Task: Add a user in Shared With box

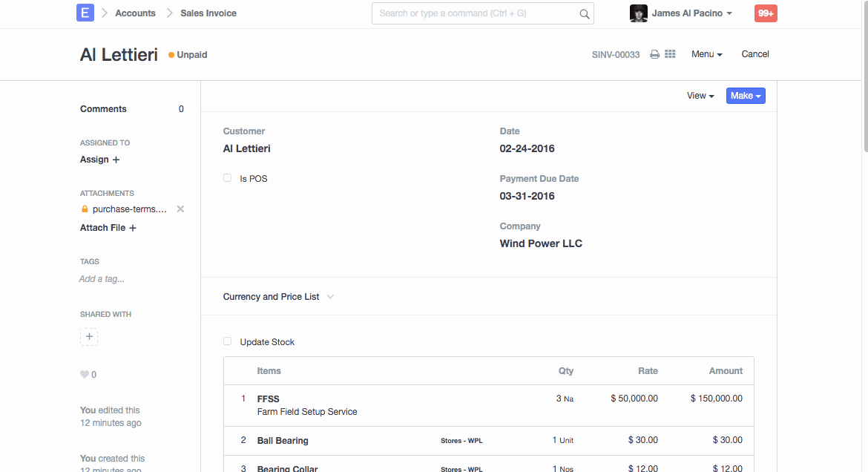Action: pos(89,337)
